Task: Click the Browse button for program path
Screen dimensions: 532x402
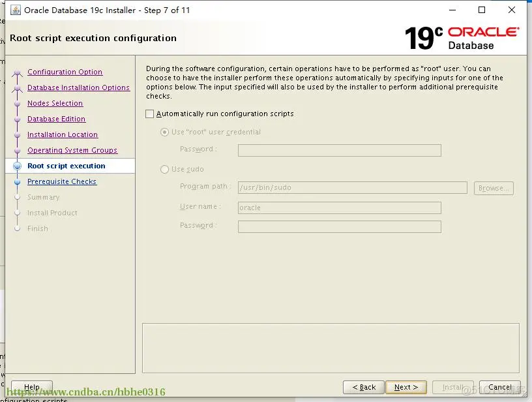Action: coord(494,188)
